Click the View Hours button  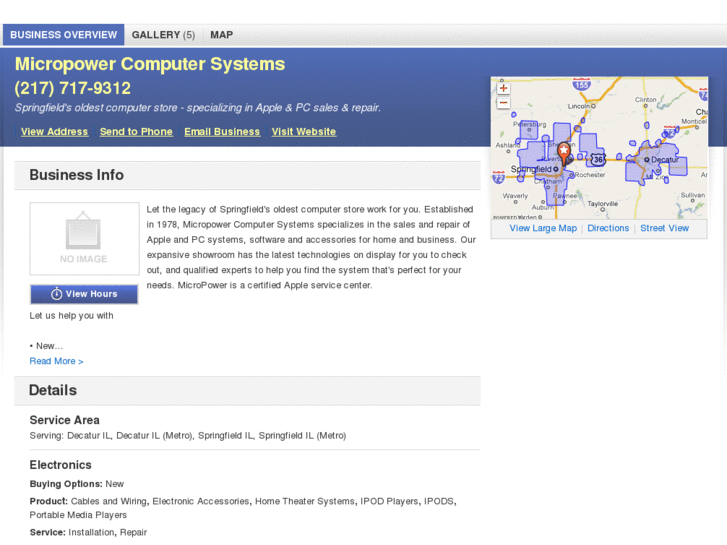click(x=84, y=294)
